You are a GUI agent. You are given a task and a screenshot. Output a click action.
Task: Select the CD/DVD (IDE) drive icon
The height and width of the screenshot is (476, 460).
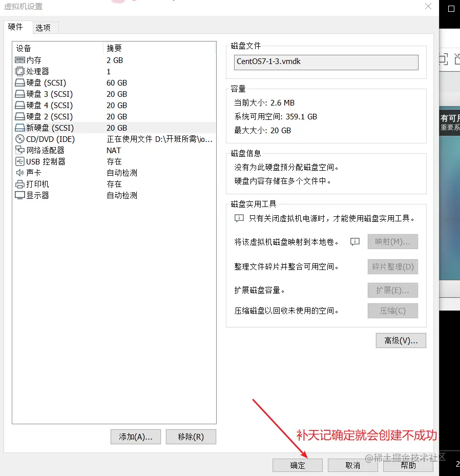point(19,139)
